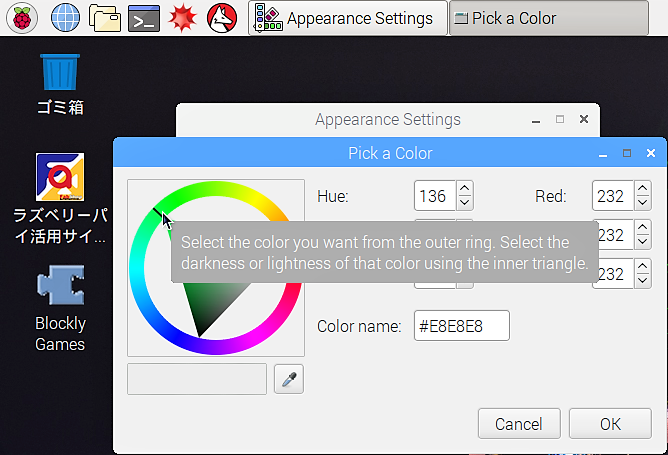Increase the Red value with up arrow
The image size is (668, 455).
click(x=643, y=188)
